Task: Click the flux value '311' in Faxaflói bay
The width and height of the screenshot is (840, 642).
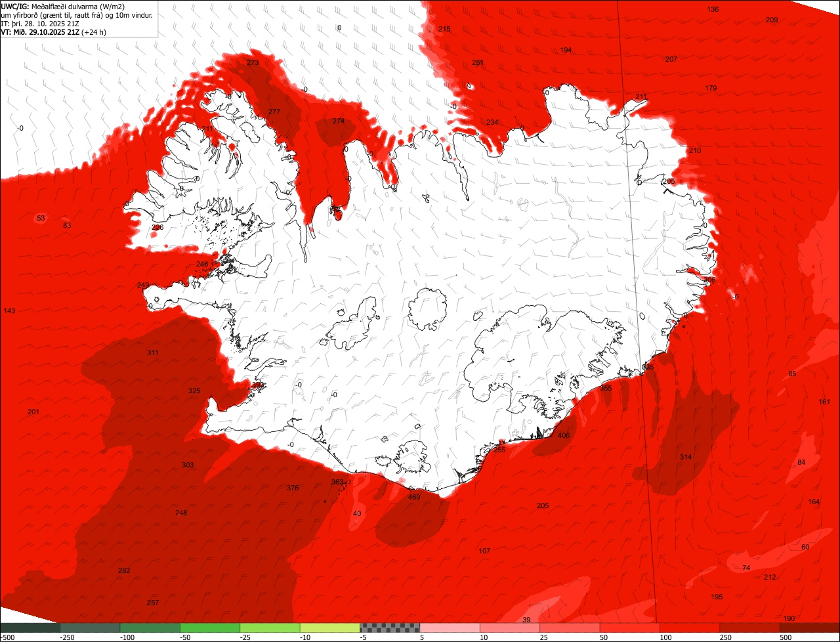Action: click(x=152, y=353)
